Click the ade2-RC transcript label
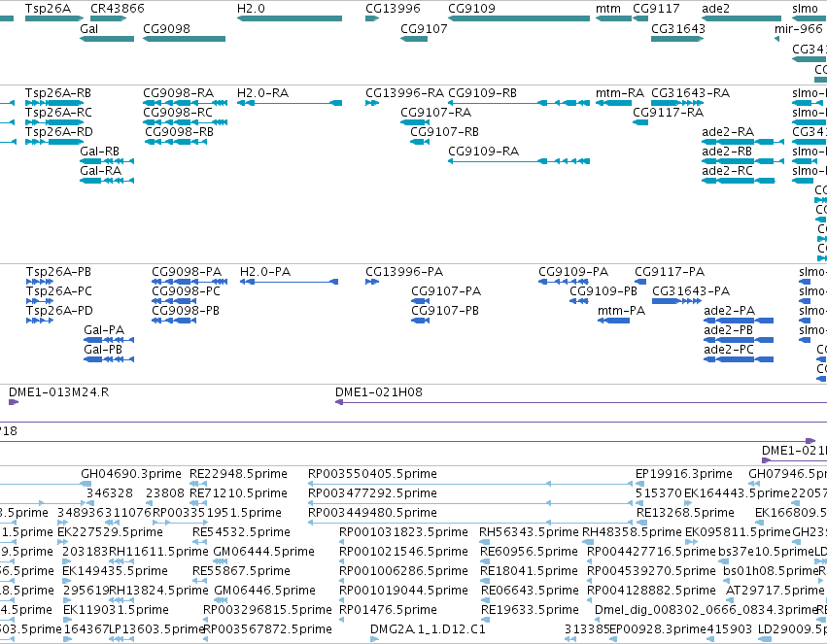This screenshot has height=644, width=827. pos(727,171)
